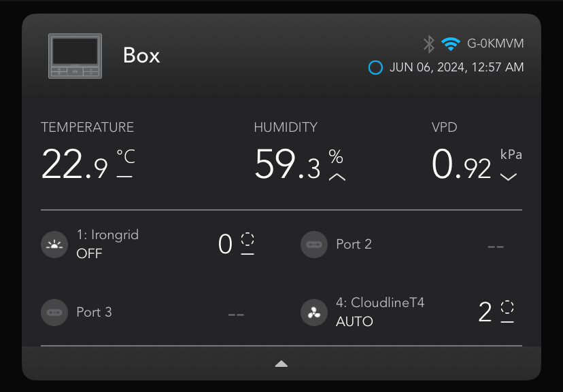
Task: Click the Port 3 link icon
Action: (54, 312)
